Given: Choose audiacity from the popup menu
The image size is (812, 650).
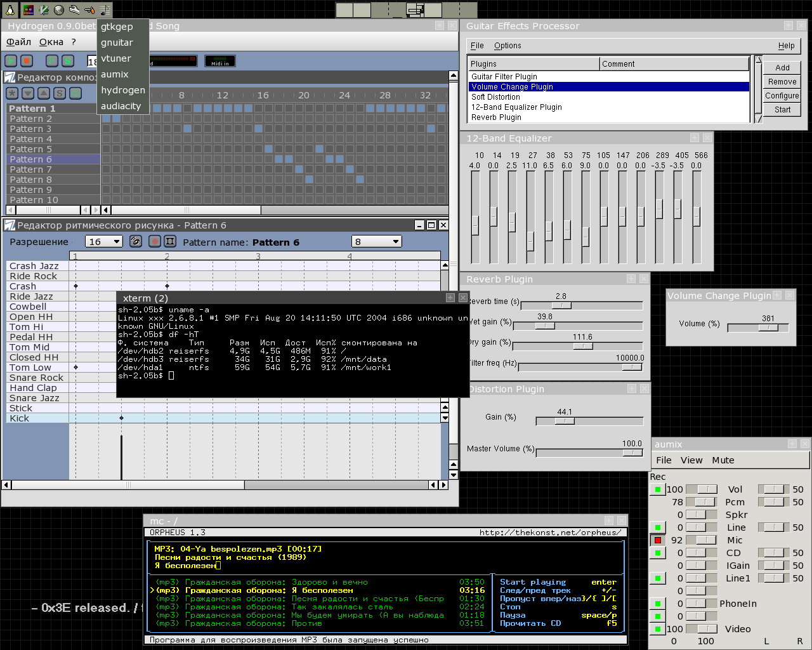Looking at the screenshot, I should point(123,106).
